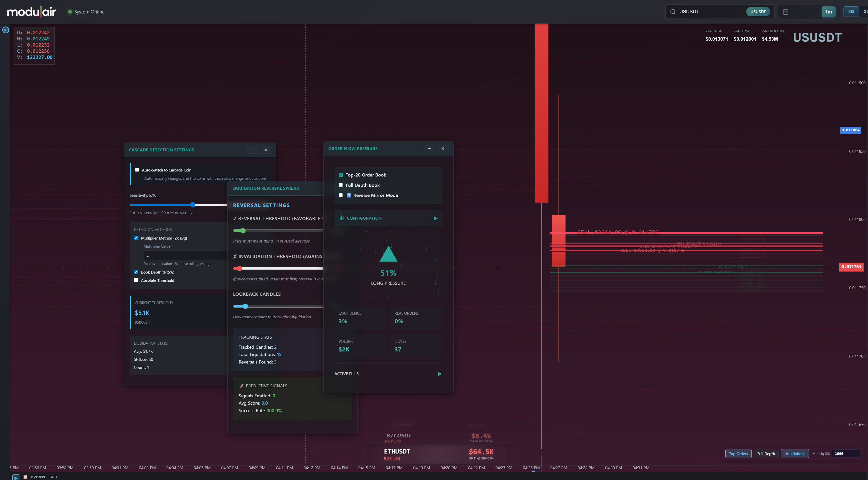Click the Liquidation Reversal Spread panel title
Image resolution: width=868 pixels, height=480 pixels.
(x=266, y=188)
